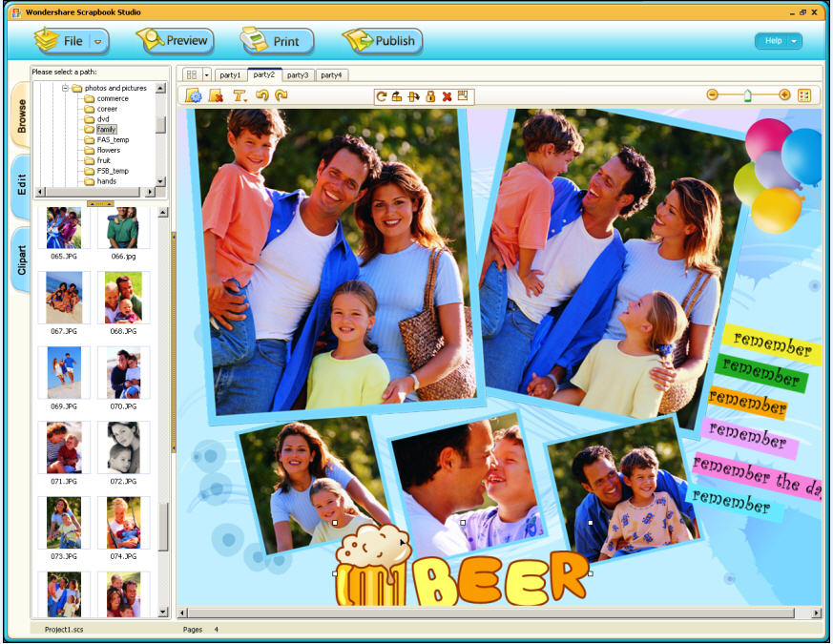Expand the page layout dropdown arrow
Screen dimensions: 833x644
(x=207, y=75)
